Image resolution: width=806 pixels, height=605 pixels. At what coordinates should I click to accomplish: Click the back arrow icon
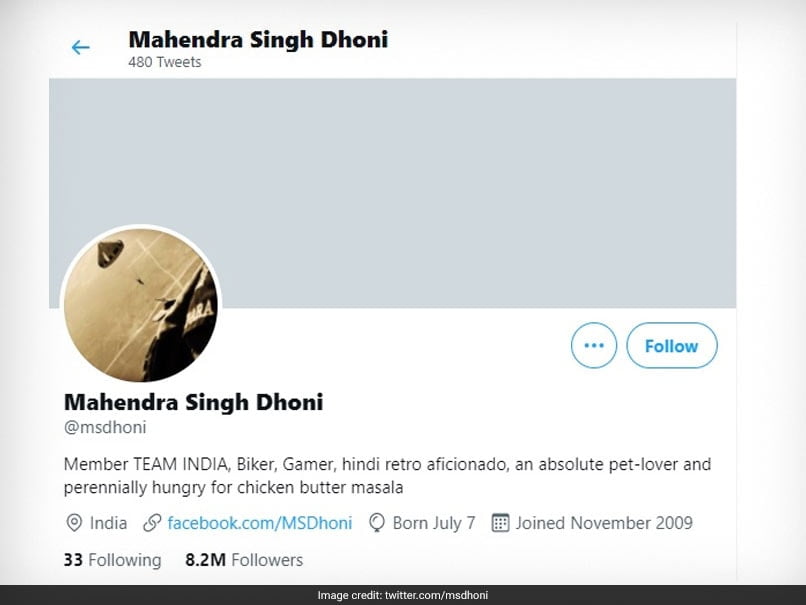pyautogui.click(x=80, y=47)
